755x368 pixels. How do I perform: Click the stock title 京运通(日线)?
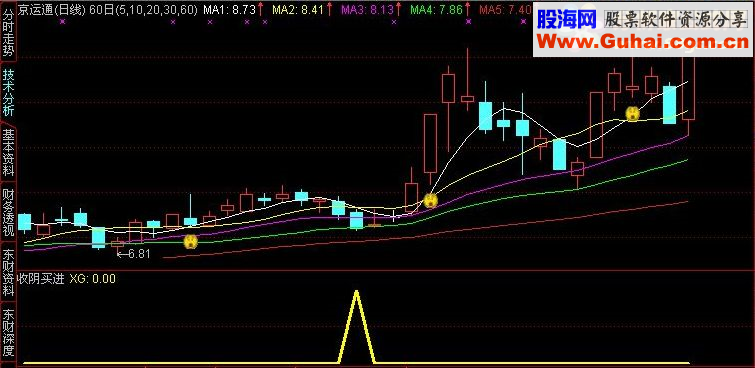(x=52, y=9)
